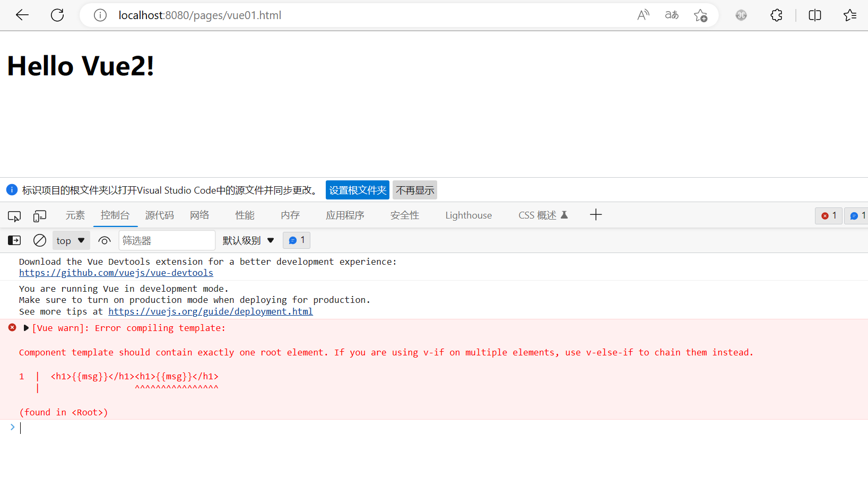Image resolution: width=868 pixels, height=496 pixels.
Task: Click the 筛选器 filter input field
Action: click(167, 240)
